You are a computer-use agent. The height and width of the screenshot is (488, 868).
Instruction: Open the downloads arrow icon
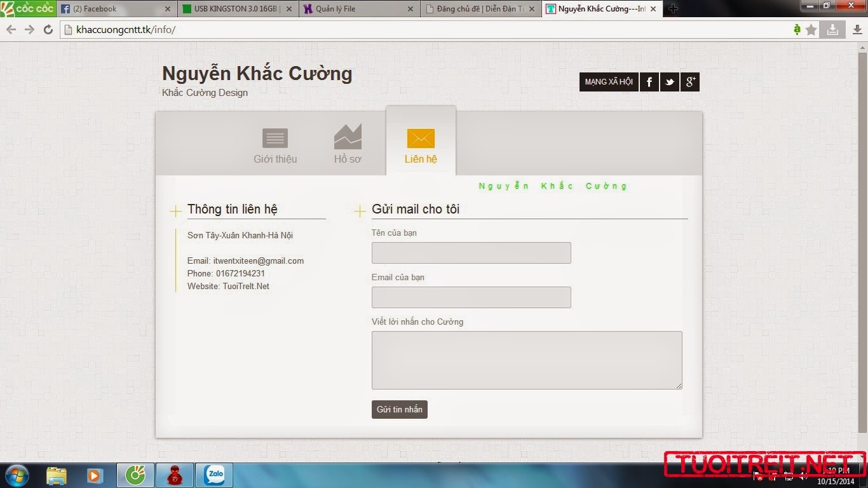(857, 30)
